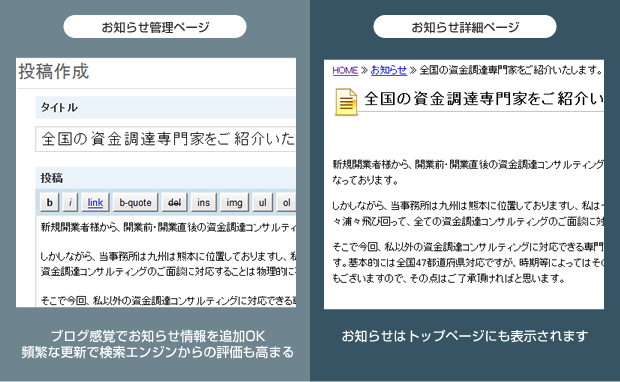
Task: Click the italic 'i' formatting button
Action: [70, 202]
